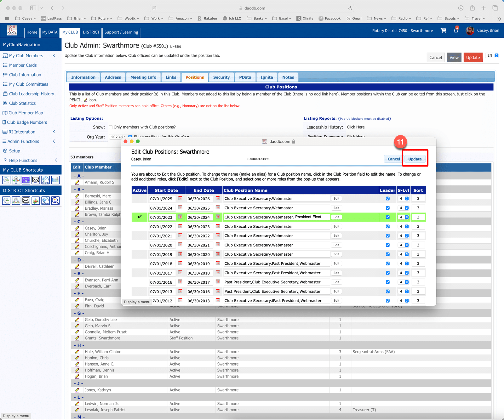
Task: Open DISTRICT Grants shortcut icon
Action: point(45,201)
